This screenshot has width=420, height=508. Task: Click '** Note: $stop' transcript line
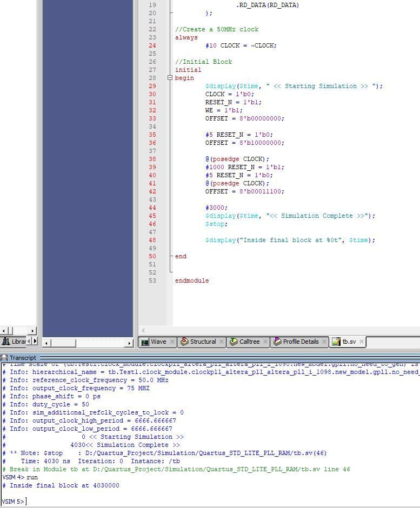(165, 453)
